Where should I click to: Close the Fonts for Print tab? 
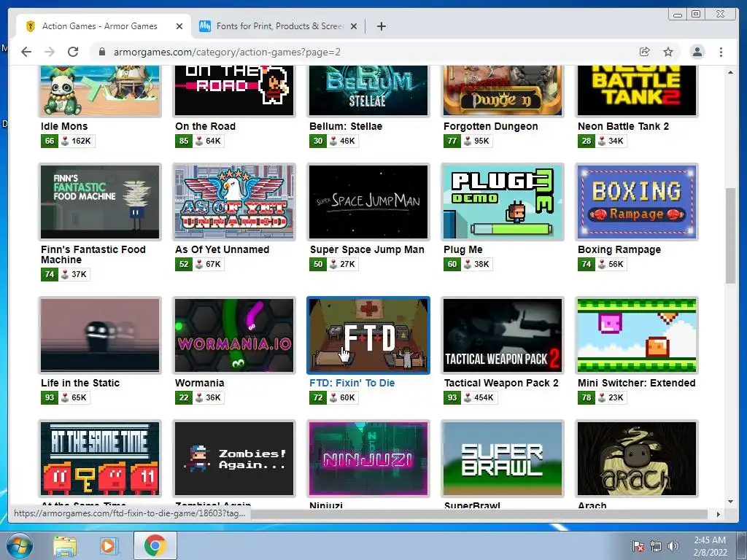[354, 26]
